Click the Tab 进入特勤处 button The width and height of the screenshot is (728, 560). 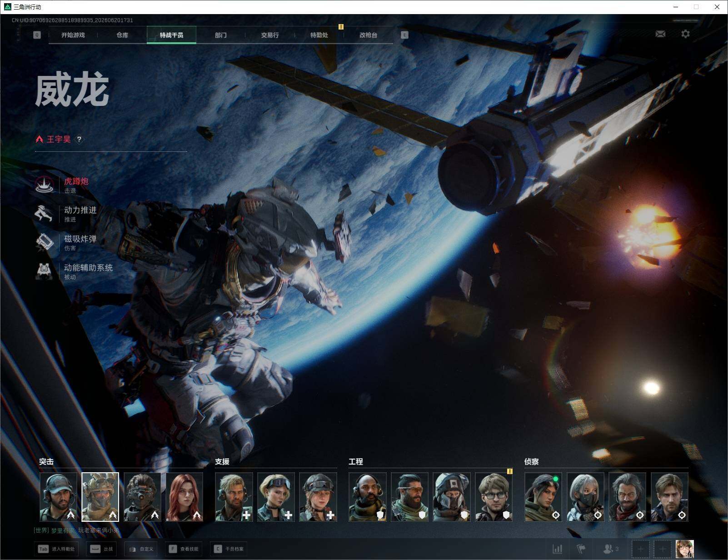[57, 549]
